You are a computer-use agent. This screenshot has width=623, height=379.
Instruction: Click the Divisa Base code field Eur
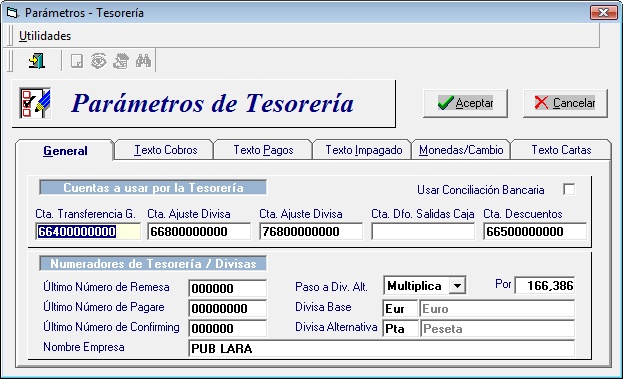pyautogui.click(x=400, y=309)
